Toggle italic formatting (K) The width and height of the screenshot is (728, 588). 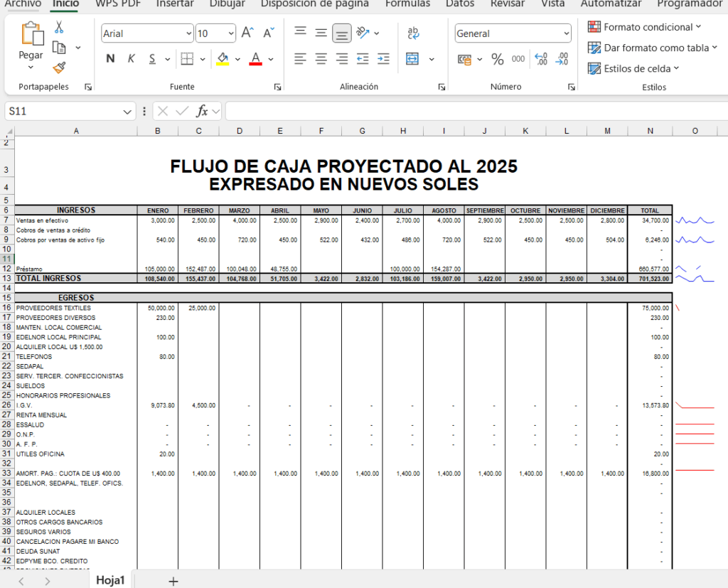click(x=132, y=59)
